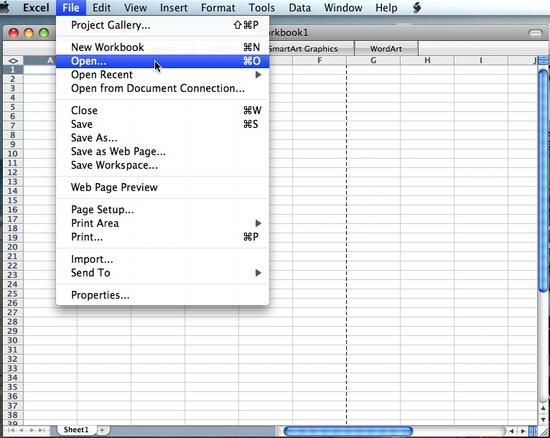Open the AppleScript menu icon

417,8
